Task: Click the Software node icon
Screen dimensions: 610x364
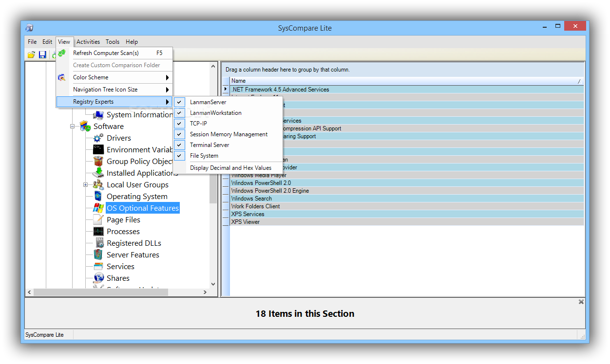Action: (x=85, y=127)
